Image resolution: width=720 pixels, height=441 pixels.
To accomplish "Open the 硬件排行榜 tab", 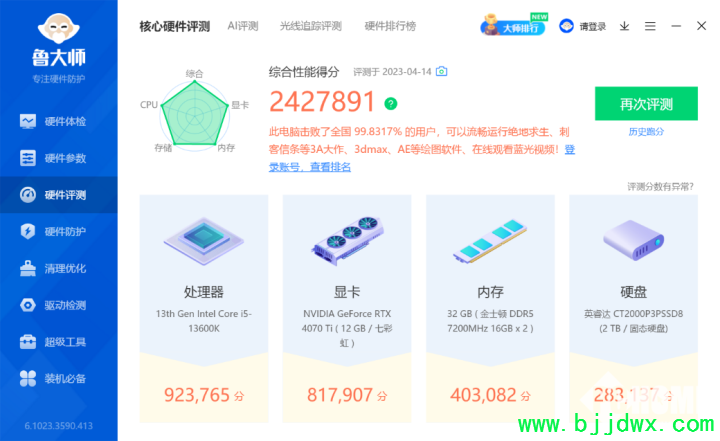I will (x=390, y=26).
